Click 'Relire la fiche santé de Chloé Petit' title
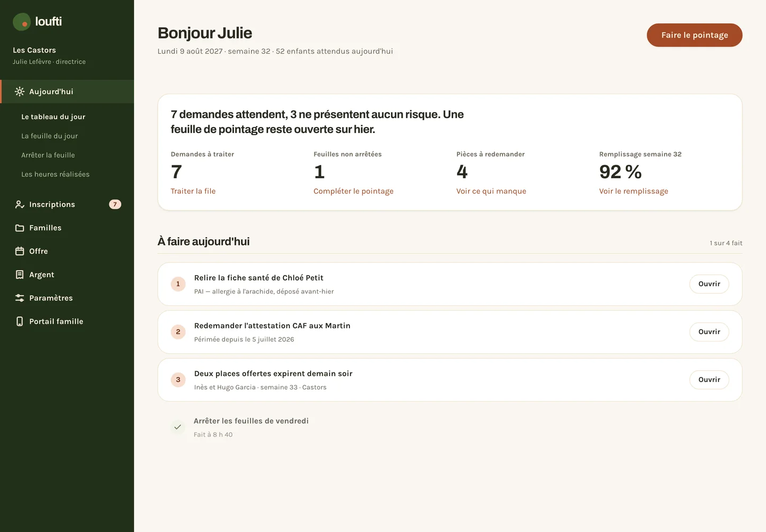Screen dimensions: 766x532 click(259, 278)
